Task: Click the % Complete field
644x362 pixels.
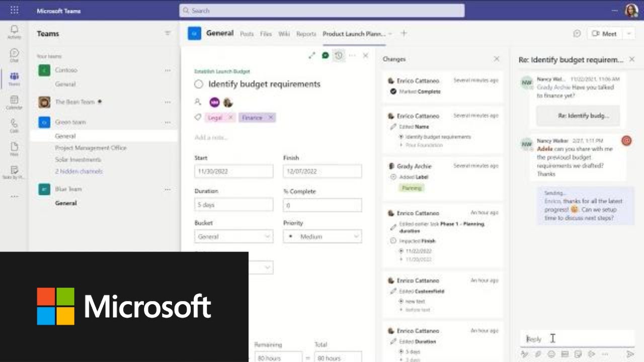Action: click(x=323, y=205)
